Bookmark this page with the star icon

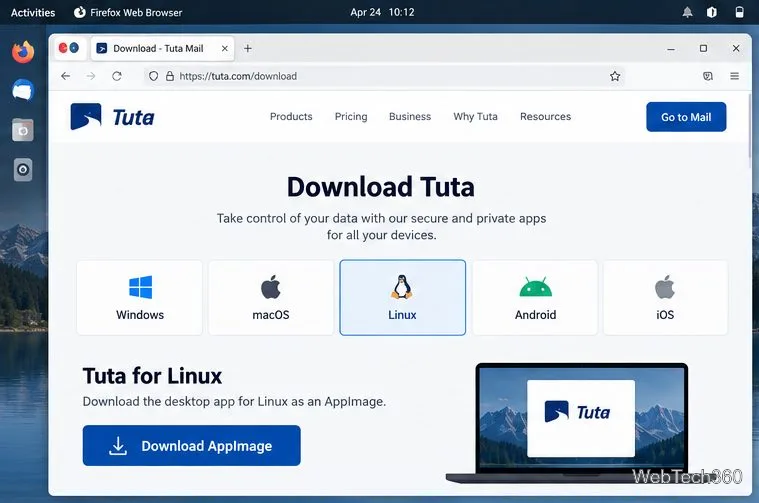click(615, 76)
